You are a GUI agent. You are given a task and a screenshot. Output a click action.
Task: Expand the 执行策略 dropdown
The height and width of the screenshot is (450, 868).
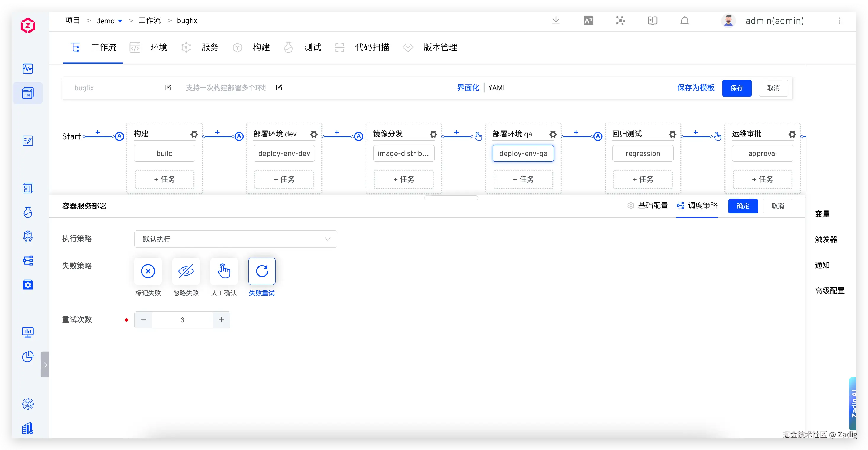(x=236, y=239)
